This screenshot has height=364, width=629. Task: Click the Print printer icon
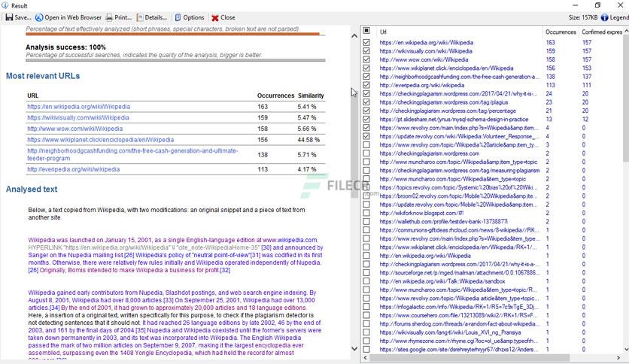pos(109,17)
